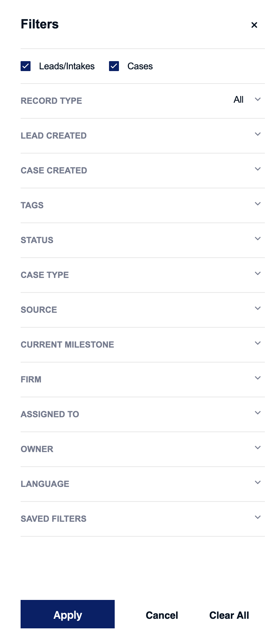Viewport: 272px width, 644px height.
Task: Click the Cancel button
Action: point(162,615)
